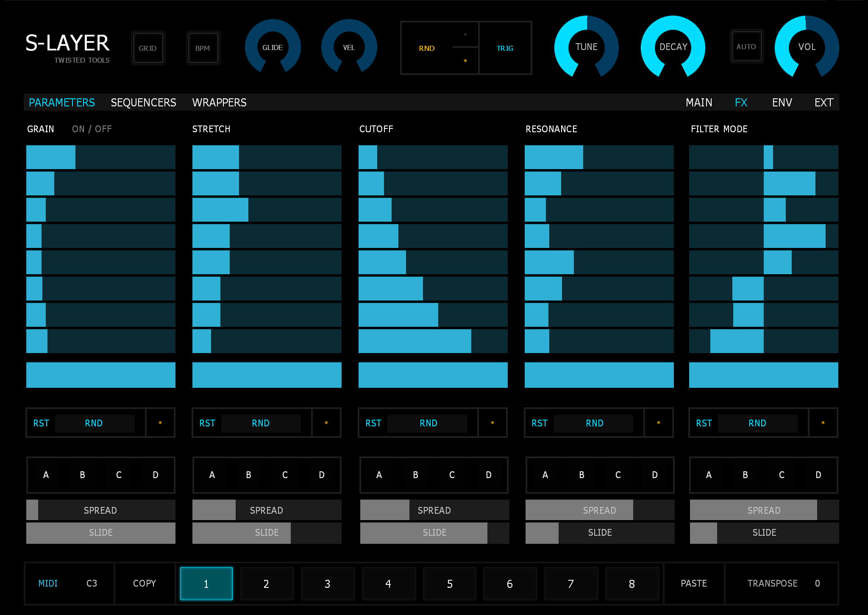This screenshot has height=615, width=868.
Task: Click the orange dot beside GRAIN RND
Action: click(160, 423)
